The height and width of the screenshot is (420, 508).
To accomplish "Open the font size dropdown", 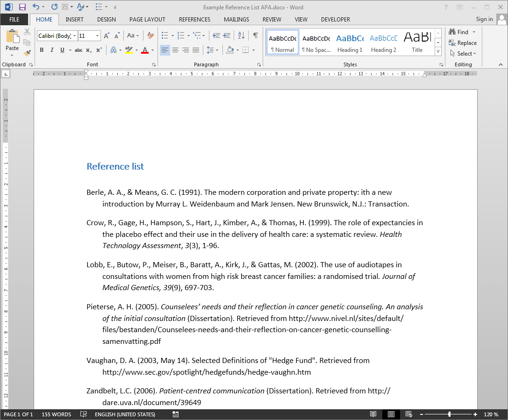I will pyautogui.click(x=98, y=36).
